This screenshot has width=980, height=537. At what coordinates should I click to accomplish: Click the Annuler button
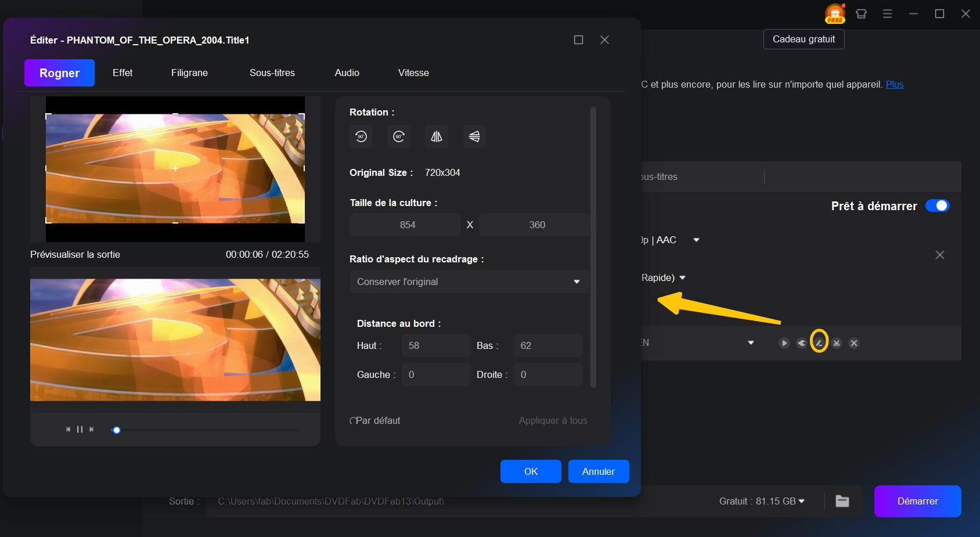[x=599, y=471]
